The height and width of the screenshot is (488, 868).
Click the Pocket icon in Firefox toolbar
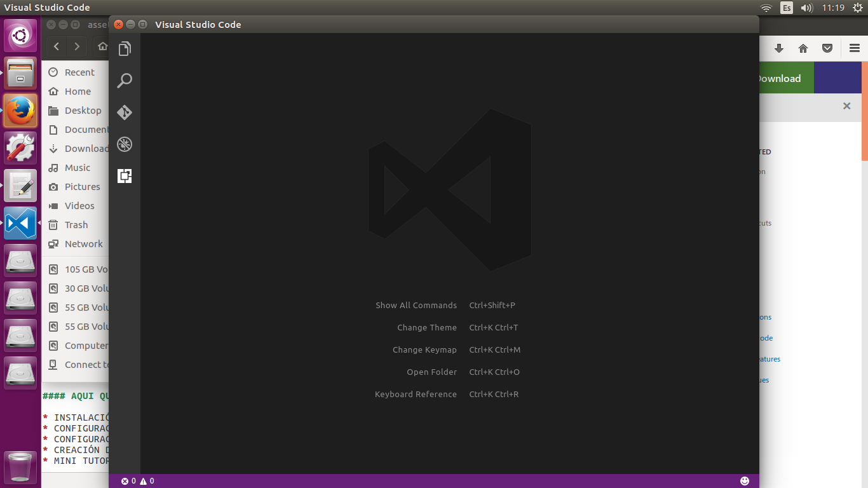827,48
